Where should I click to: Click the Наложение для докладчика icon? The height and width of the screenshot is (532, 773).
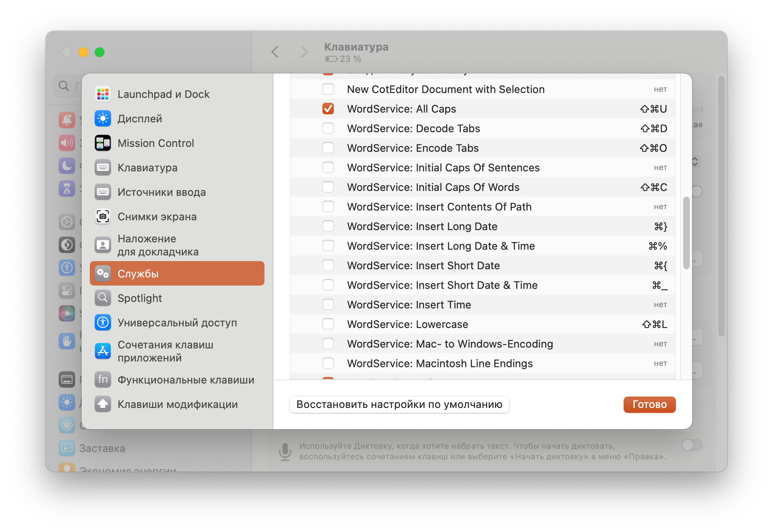(x=103, y=245)
